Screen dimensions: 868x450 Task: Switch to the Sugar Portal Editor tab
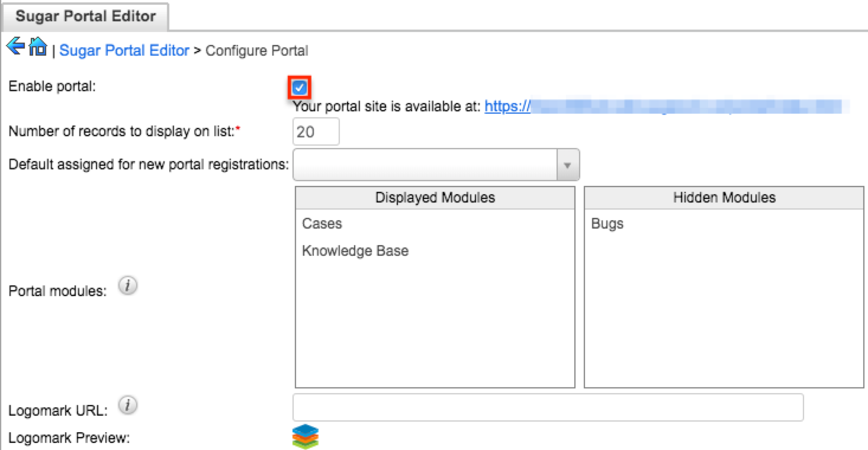[x=85, y=16]
